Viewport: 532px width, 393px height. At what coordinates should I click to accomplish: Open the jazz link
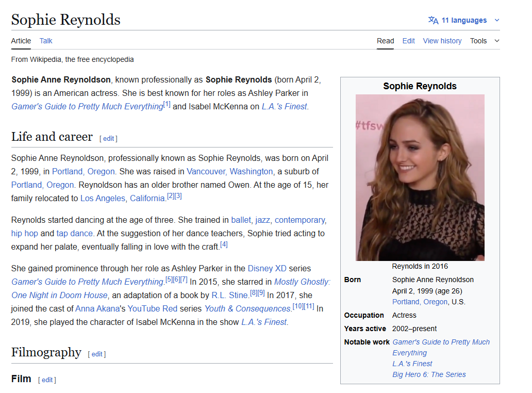[262, 220]
